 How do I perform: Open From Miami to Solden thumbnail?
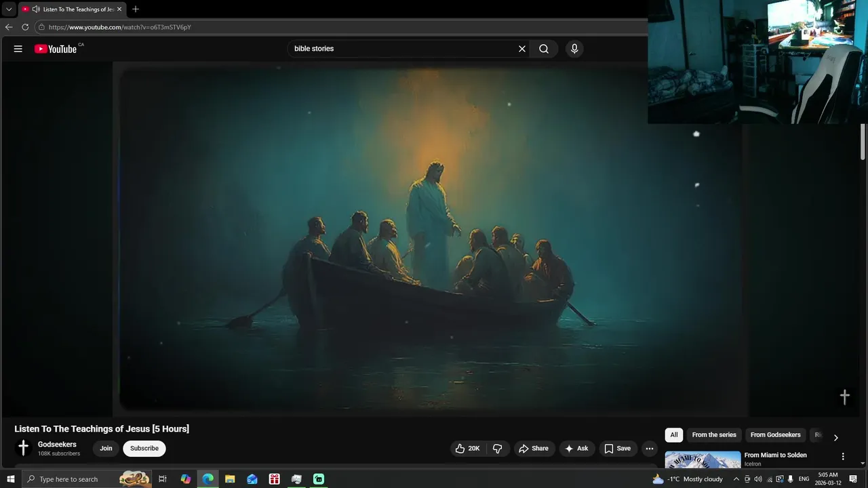point(703,460)
